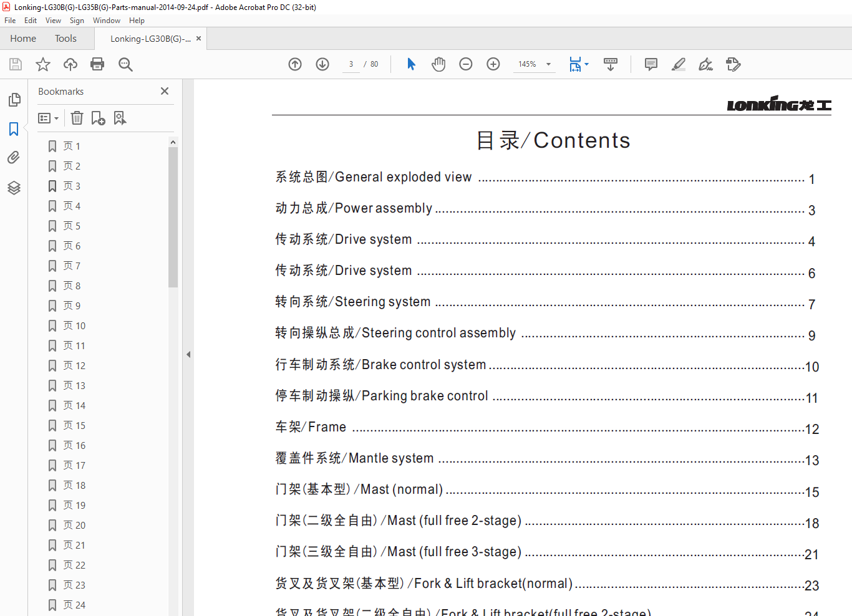
Task: Zoom in with the plus icon
Action: pyautogui.click(x=493, y=64)
